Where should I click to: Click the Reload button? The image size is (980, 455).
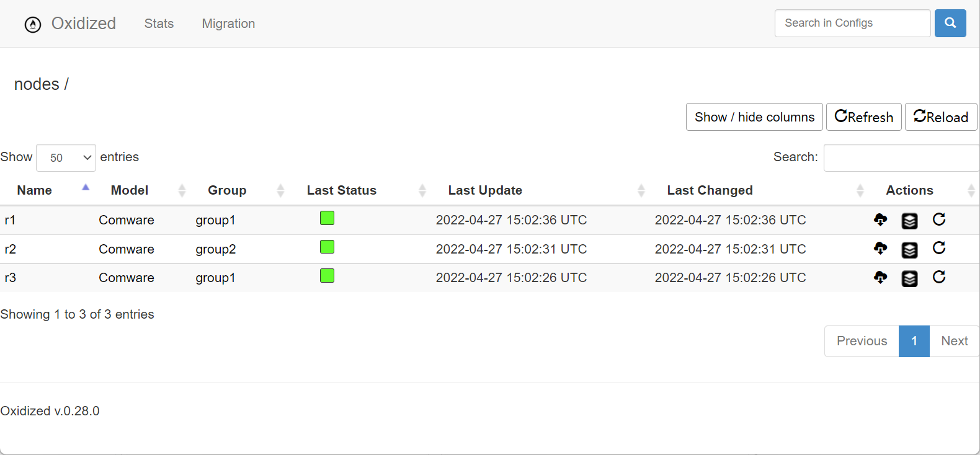tap(940, 117)
